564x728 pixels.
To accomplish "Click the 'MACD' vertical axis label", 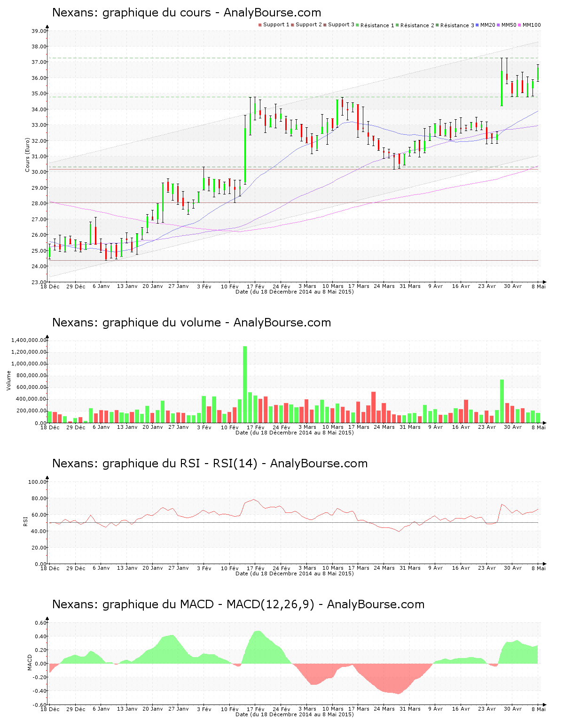I will (x=29, y=662).
